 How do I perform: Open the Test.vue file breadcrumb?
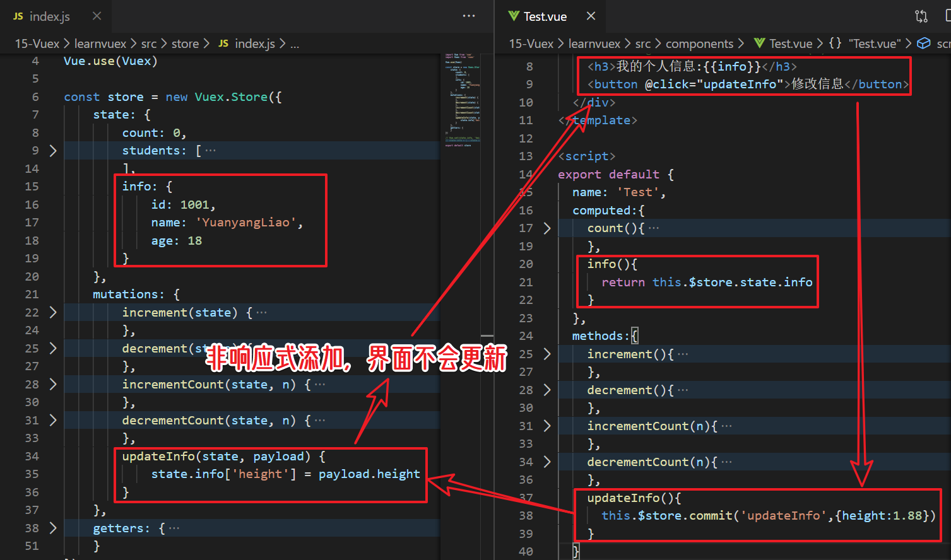(783, 44)
